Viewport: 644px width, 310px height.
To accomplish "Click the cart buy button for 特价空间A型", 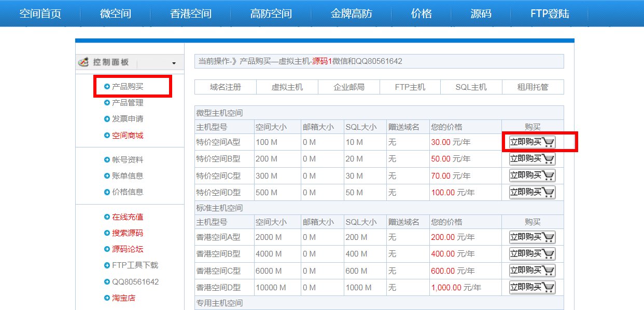I will click(532, 142).
